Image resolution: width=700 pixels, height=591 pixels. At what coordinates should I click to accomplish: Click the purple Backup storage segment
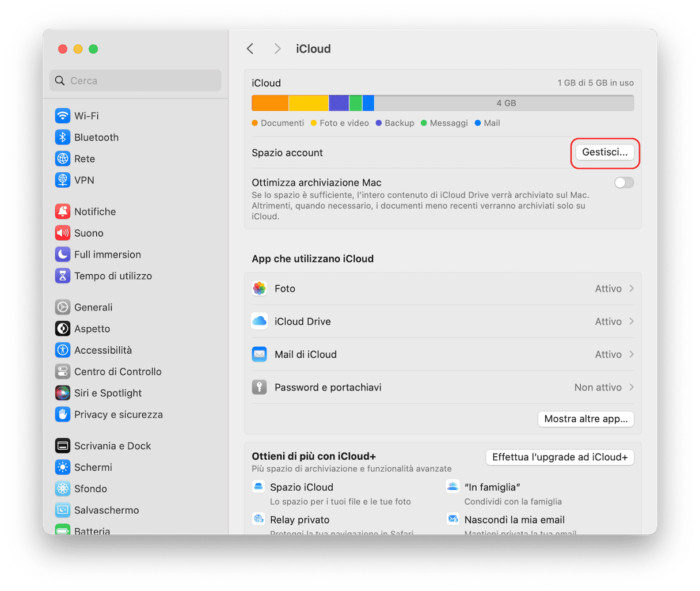339,103
